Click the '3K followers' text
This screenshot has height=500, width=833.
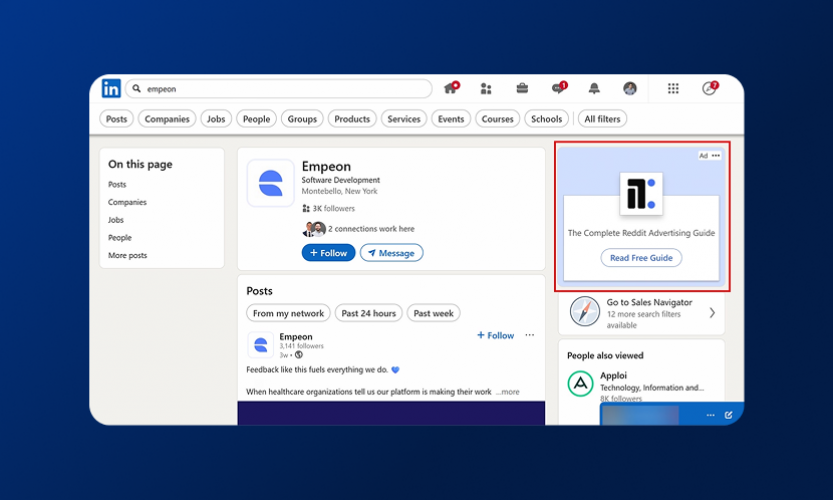click(333, 208)
